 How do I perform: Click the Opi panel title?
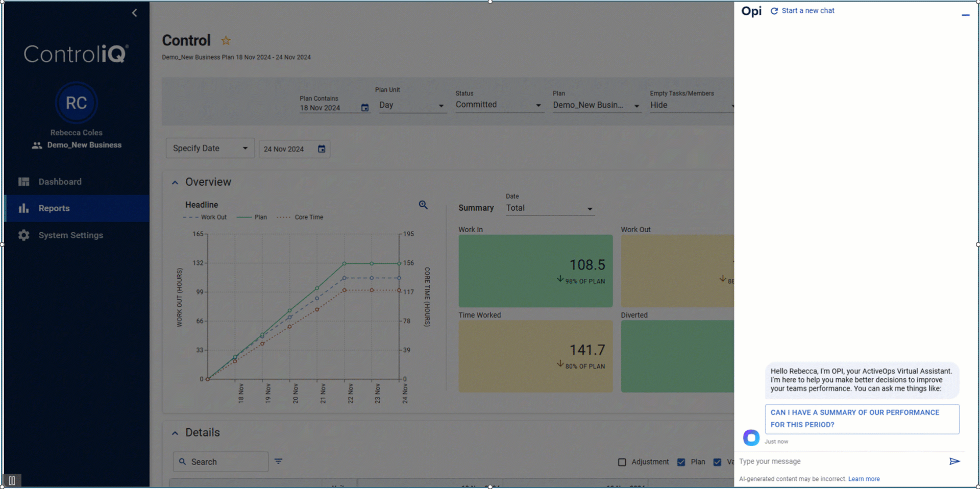point(751,11)
